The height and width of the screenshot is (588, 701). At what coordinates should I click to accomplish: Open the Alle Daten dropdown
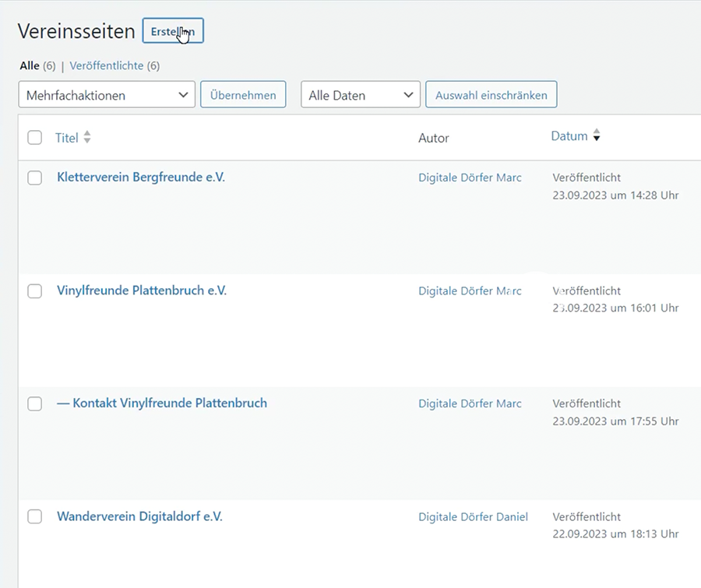tap(360, 95)
